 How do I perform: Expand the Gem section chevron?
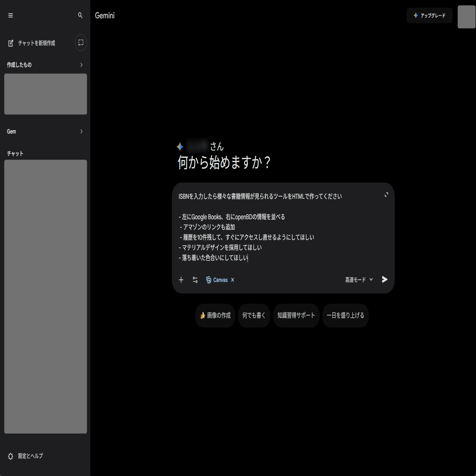pos(81,131)
